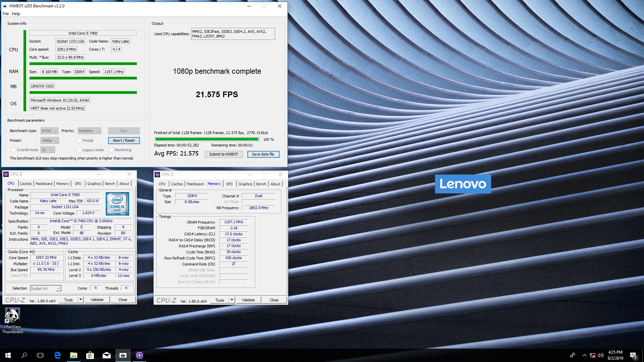
Task: Open People icon in system tray
Action: [573, 355]
